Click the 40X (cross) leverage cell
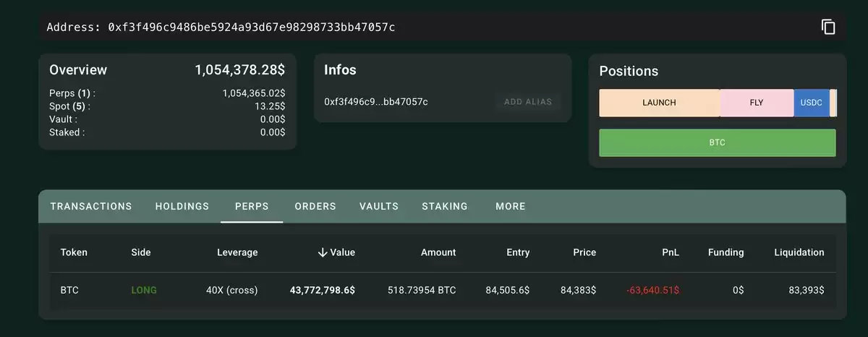 231,290
